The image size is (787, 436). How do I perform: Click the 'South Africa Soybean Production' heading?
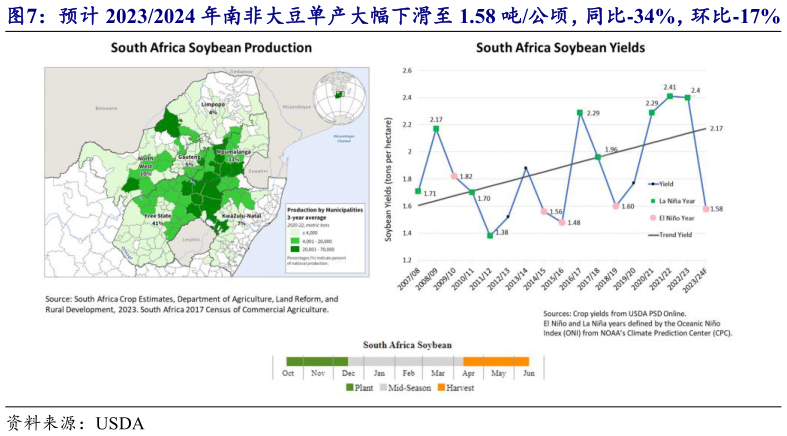click(x=211, y=48)
